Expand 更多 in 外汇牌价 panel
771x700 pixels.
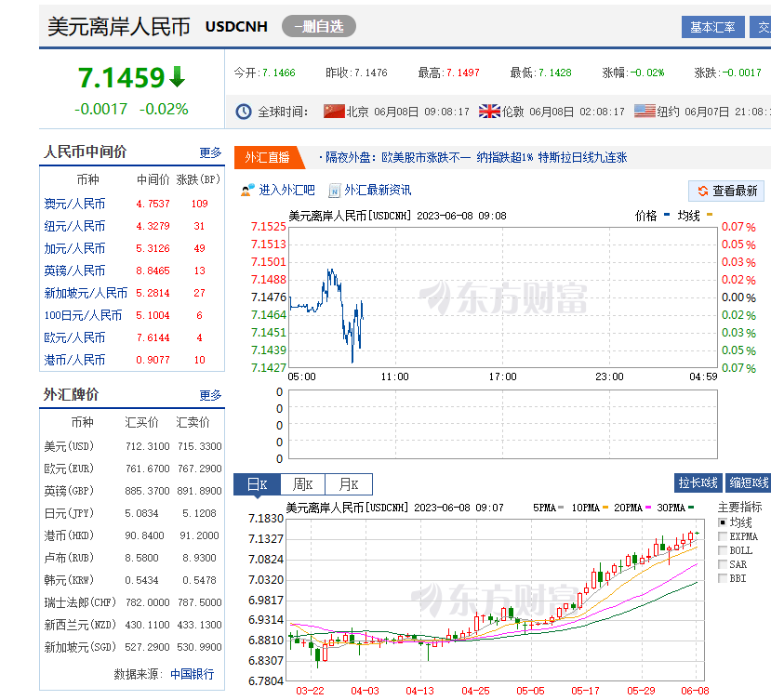[210, 395]
